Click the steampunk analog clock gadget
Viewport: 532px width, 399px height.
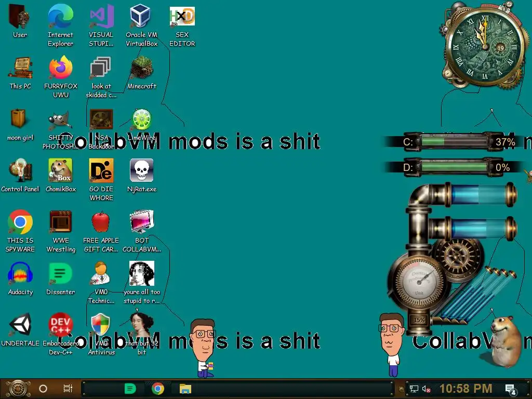pyautogui.click(x=485, y=46)
